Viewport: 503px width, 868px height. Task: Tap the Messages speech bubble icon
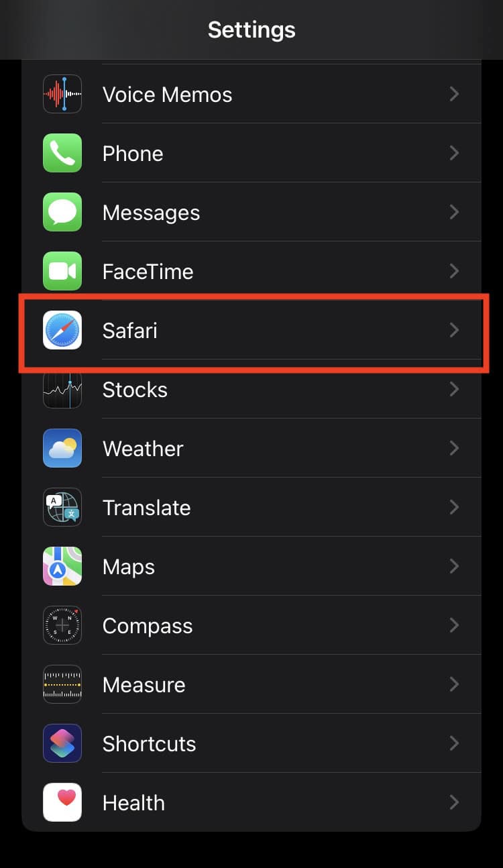62,213
